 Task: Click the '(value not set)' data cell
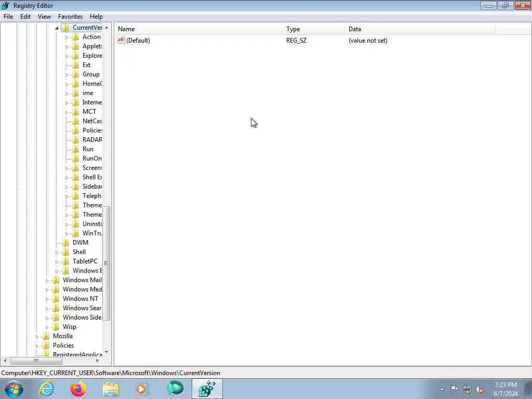(x=368, y=41)
